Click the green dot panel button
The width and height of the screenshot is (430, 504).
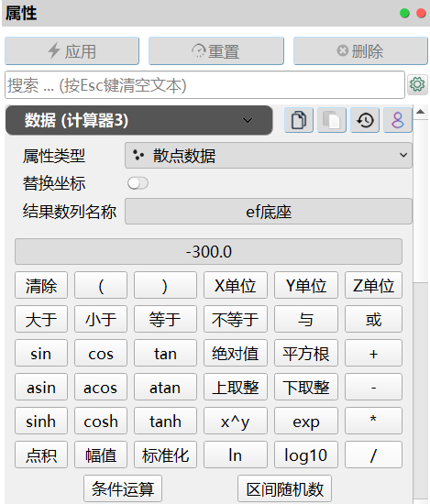(404, 13)
